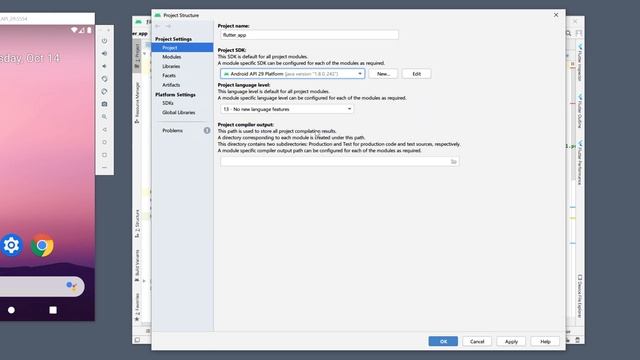Open emulator extended controls (more) icon
Image resolution: width=640 pixels, height=360 pixels.
point(104,167)
